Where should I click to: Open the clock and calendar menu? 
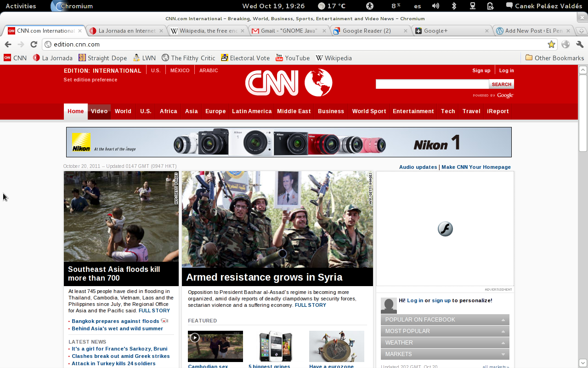pyautogui.click(x=273, y=6)
